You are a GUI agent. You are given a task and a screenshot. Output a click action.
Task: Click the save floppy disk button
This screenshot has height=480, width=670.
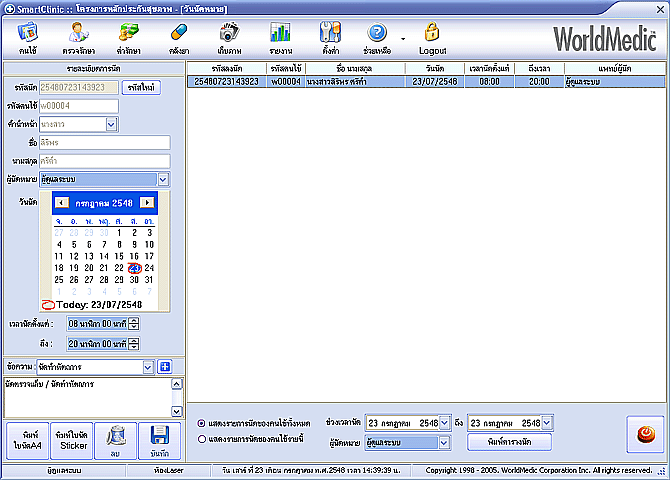click(x=160, y=440)
